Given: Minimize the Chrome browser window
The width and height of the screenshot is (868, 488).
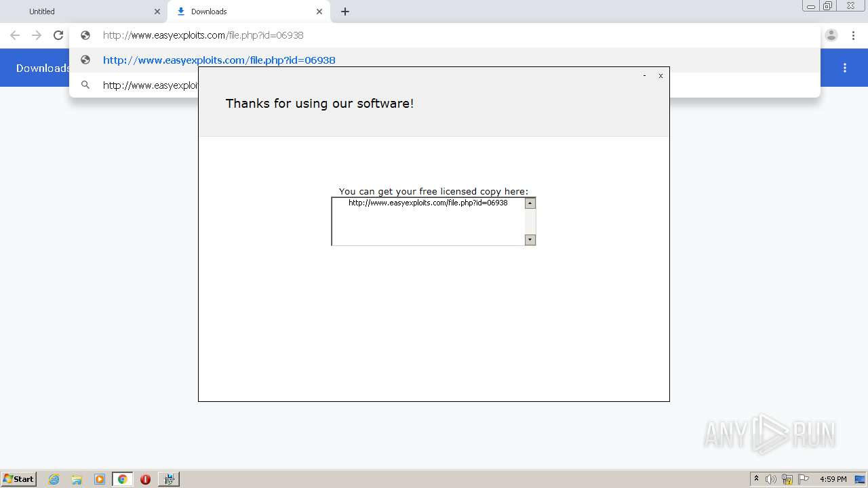Looking at the screenshot, I should coord(811,6).
